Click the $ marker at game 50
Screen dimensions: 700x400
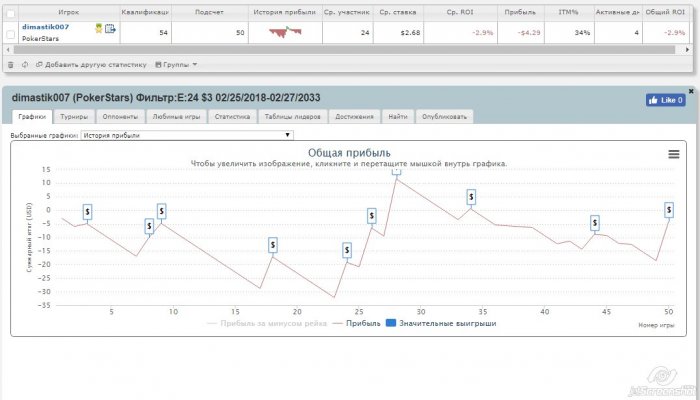[669, 210]
